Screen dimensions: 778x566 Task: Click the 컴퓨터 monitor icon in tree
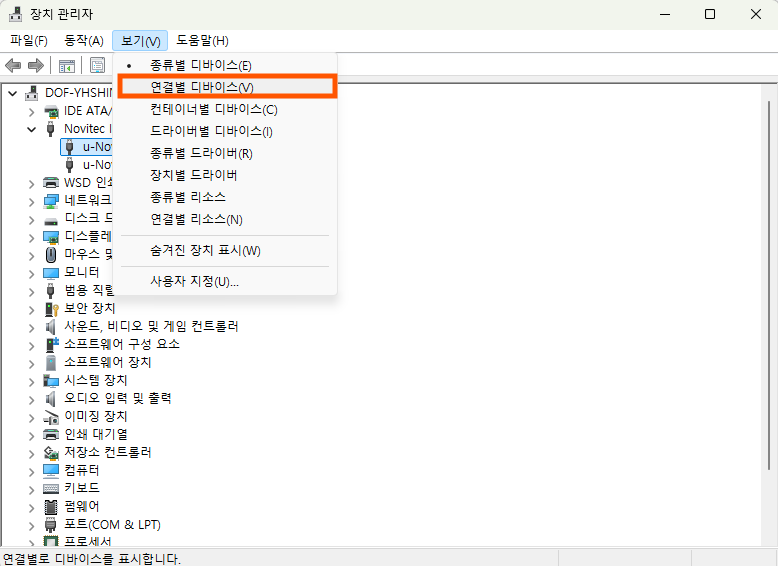click(51, 470)
